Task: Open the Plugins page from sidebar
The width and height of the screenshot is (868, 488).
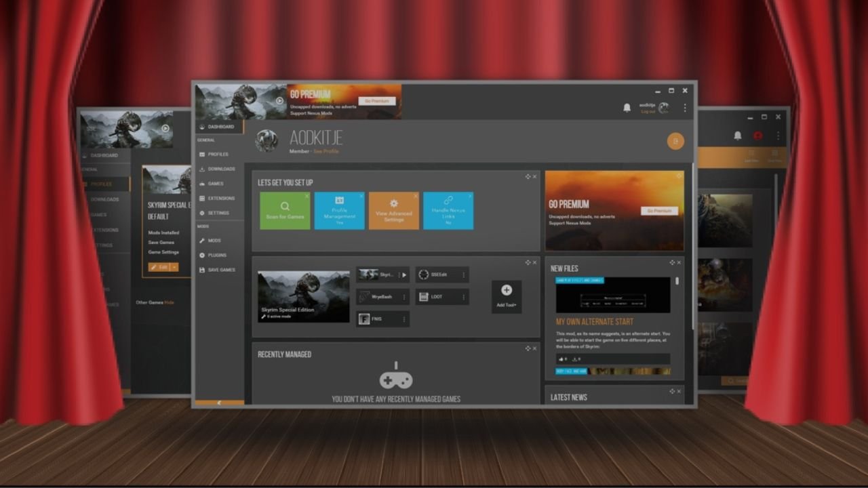Action: (219, 256)
